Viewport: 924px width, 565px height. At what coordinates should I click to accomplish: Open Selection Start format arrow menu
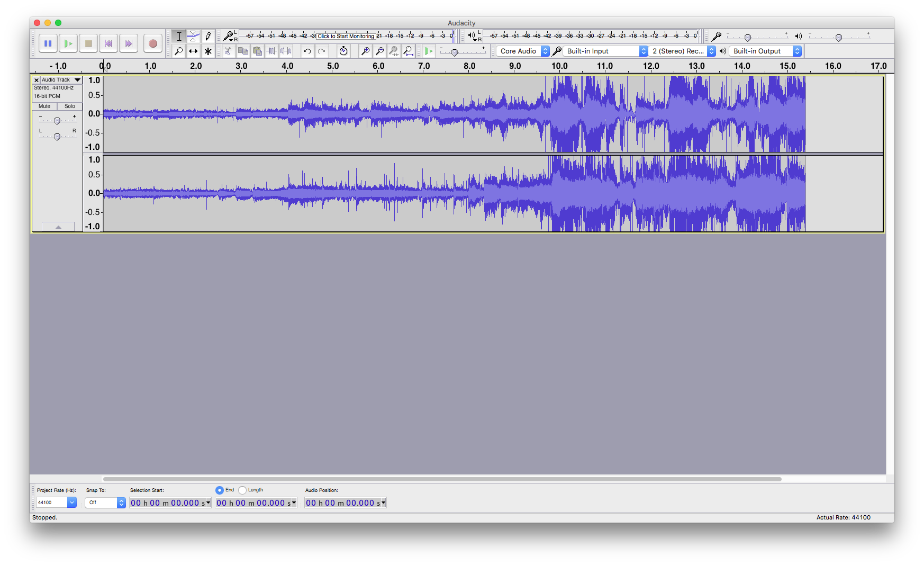(x=209, y=503)
